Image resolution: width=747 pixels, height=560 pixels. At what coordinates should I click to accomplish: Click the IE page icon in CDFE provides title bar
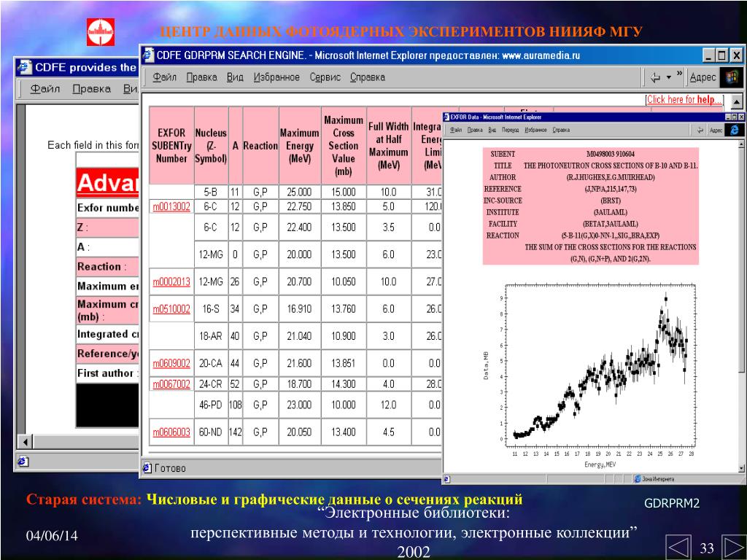coord(24,67)
